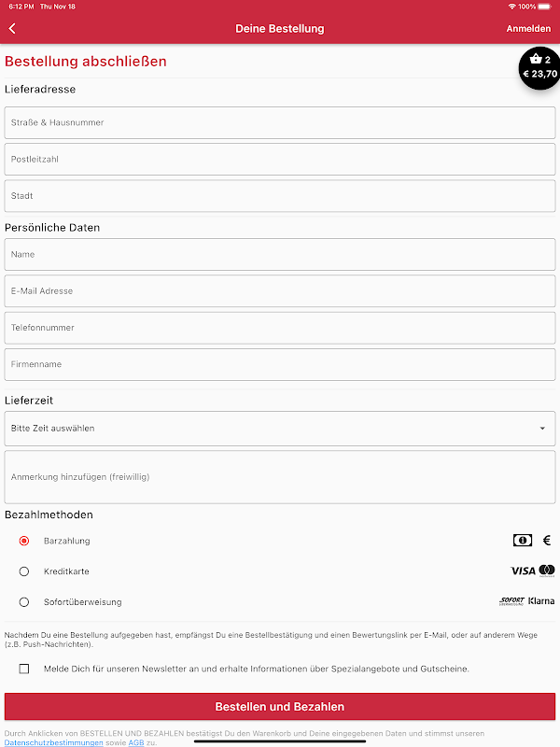Click the Sofort logo icon
This screenshot has height=747, width=560.
[x=511, y=601]
